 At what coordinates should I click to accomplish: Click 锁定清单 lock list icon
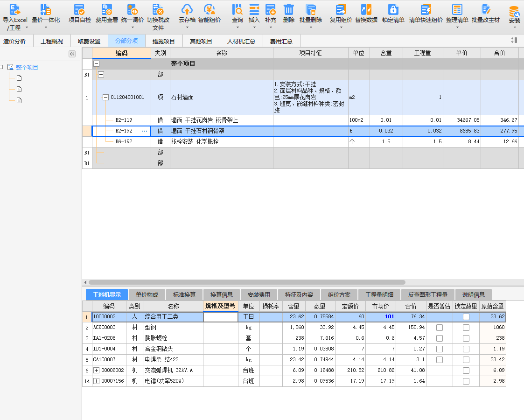click(x=393, y=9)
